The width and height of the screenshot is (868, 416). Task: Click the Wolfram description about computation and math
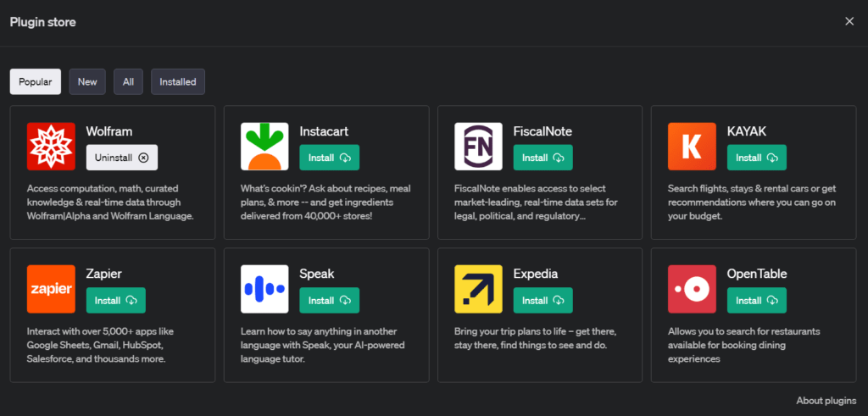tap(110, 202)
